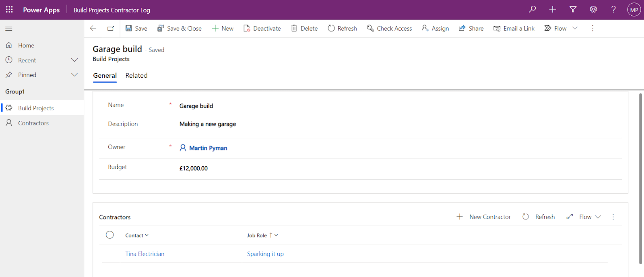Select Contractors in sidebar
The image size is (644, 277).
pos(42,123)
